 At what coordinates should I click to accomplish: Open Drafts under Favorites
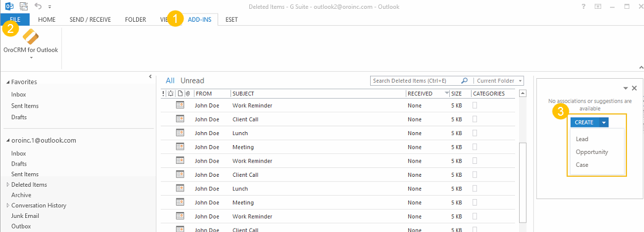point(19,117)
